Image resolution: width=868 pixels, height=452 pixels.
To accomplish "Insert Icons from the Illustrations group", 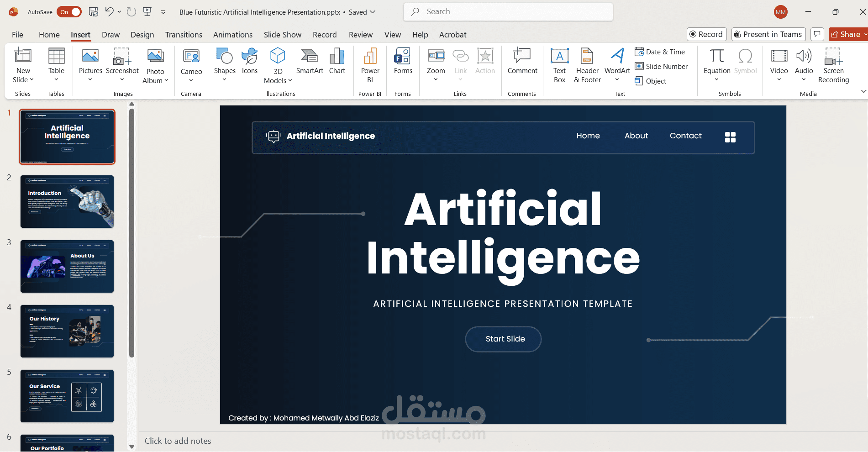I will pyautogui.click(x=250, y=61).
